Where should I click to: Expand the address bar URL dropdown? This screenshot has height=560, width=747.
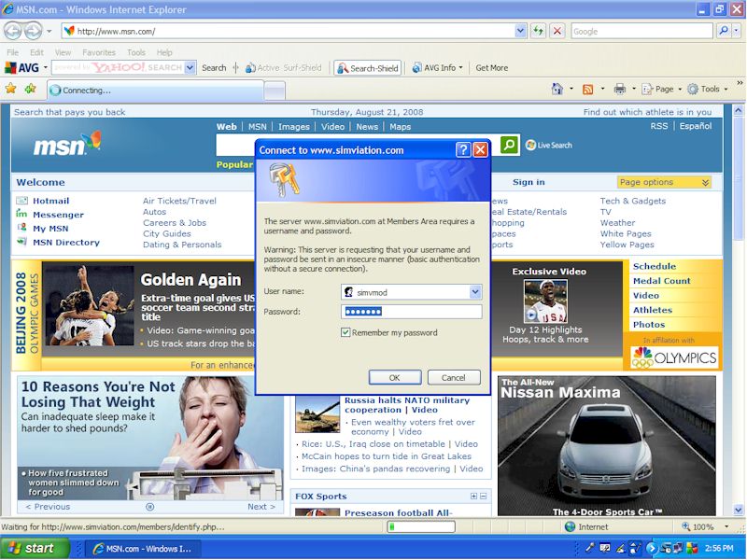521,31
